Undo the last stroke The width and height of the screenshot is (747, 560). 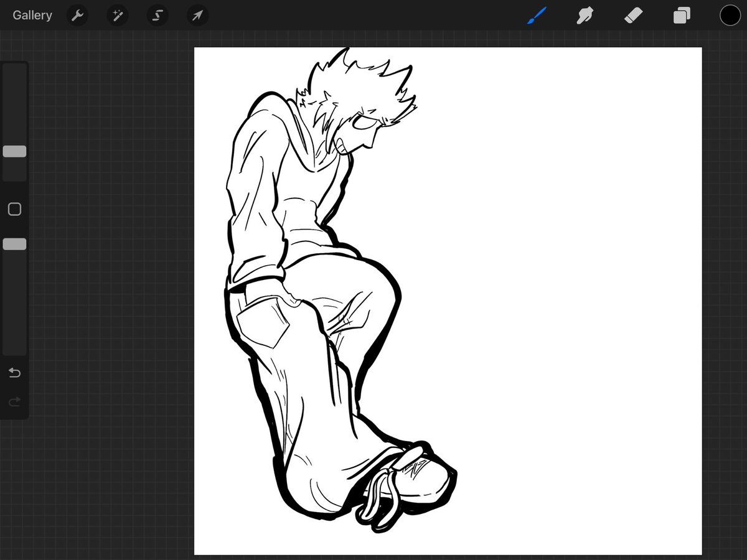pos(14,373)
